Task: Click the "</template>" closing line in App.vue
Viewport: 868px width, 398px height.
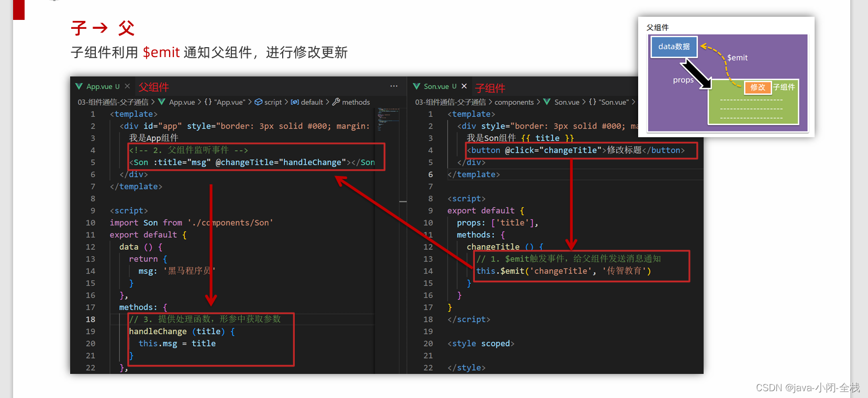Action: (136, 186)
